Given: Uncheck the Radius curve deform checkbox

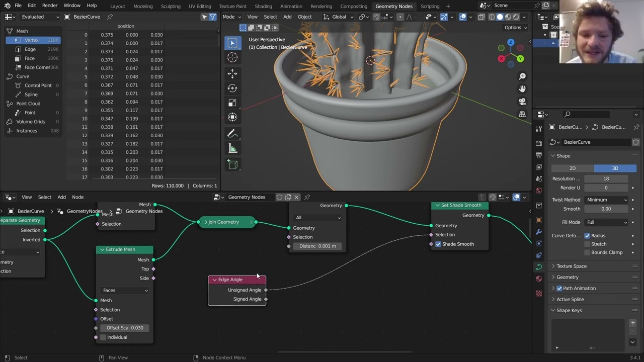Looking at the screenshot, I should click(587, 236).
